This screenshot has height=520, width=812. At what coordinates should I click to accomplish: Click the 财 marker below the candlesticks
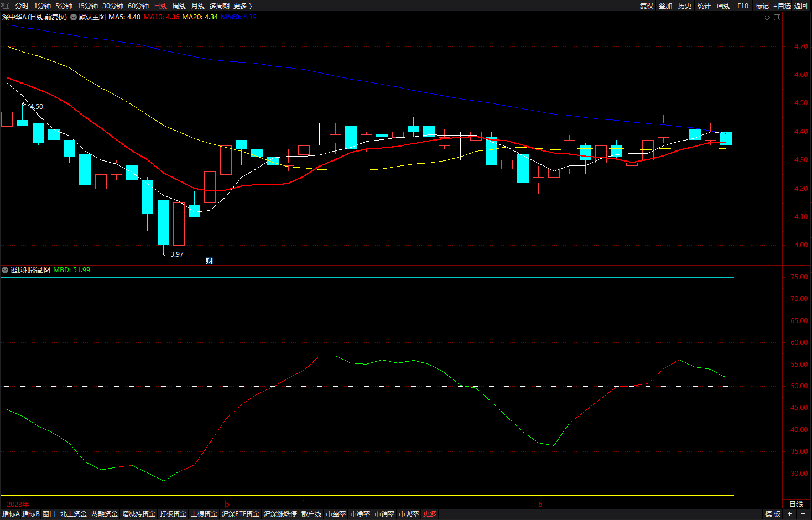[209, 261]
